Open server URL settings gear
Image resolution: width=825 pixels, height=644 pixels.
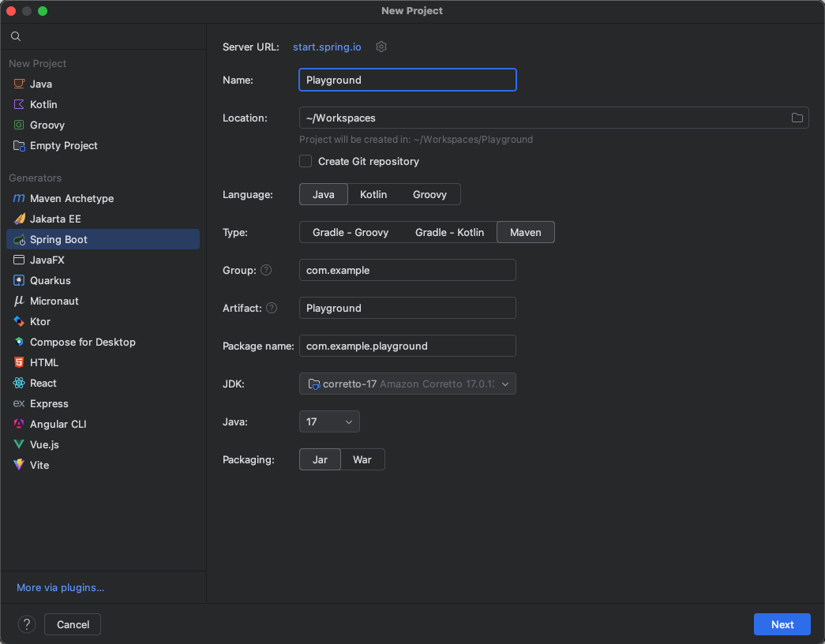pyautogui.click(x=381, y=47)
